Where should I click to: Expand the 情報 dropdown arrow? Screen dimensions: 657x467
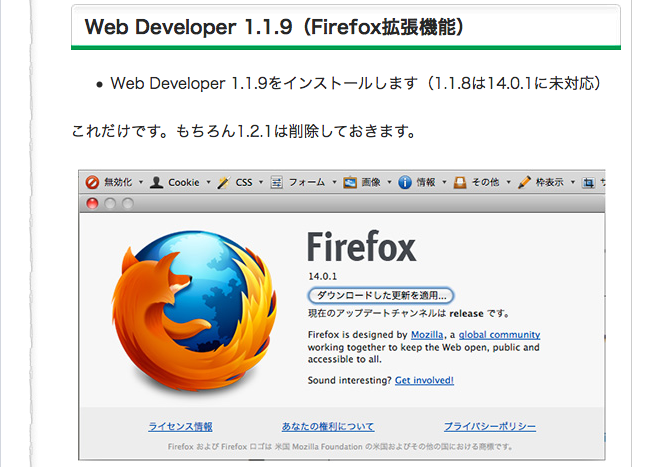(x=445, y=182)
